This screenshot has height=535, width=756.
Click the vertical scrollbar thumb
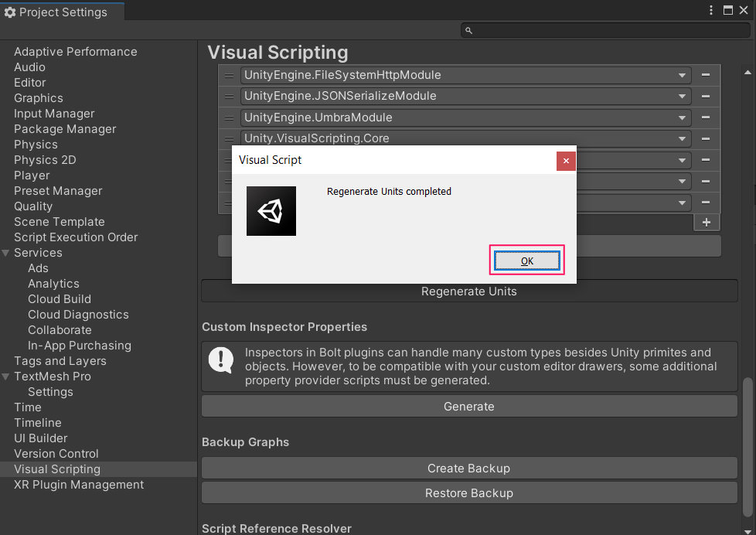tap(747, 447)
